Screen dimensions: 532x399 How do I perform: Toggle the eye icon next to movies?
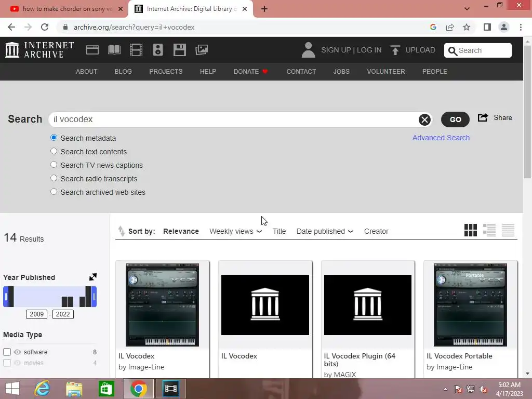click(17, 363)
